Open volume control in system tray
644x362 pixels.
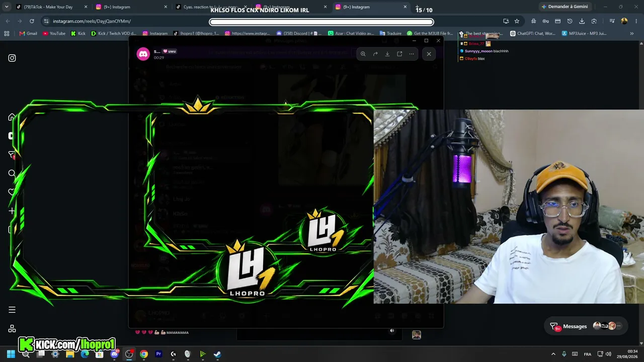click(608, 354)
